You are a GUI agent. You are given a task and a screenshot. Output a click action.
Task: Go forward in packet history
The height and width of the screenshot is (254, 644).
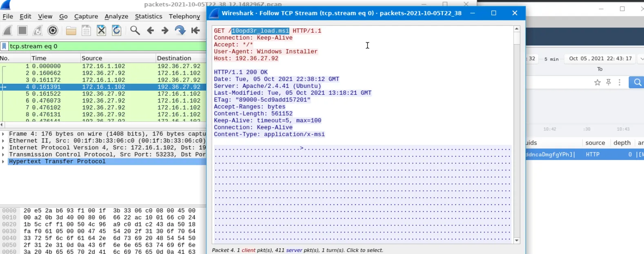click(165, 31)
